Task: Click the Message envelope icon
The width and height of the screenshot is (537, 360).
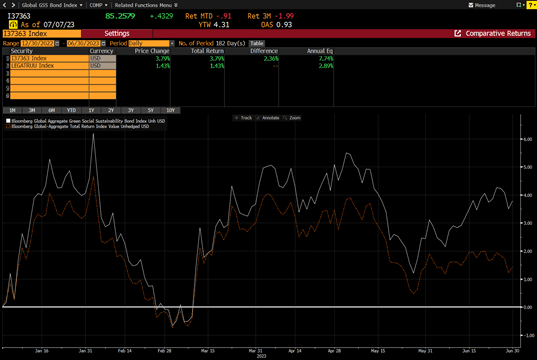Action: [x=471, y=5]
